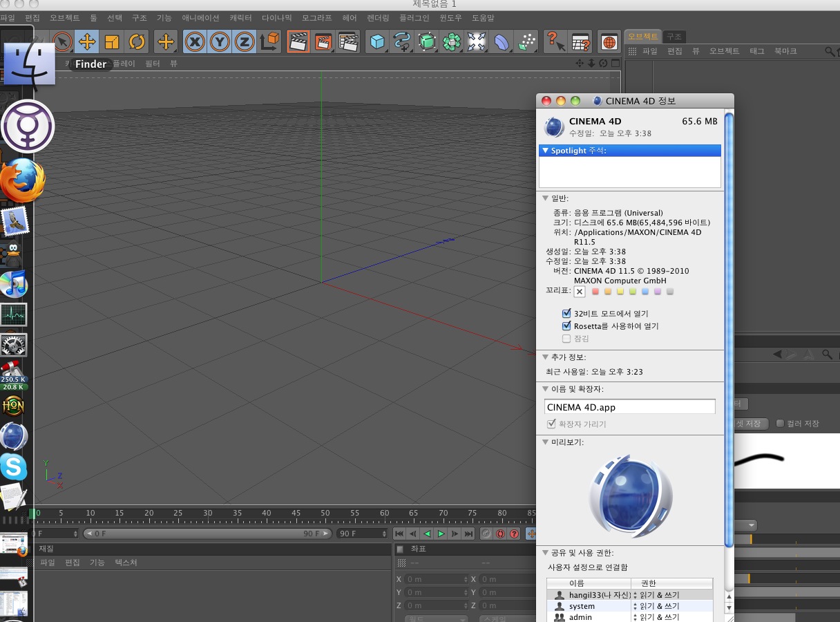Jump to the animation start
Viewport: 840px width, 622px height.
click(x=399, y=534)
